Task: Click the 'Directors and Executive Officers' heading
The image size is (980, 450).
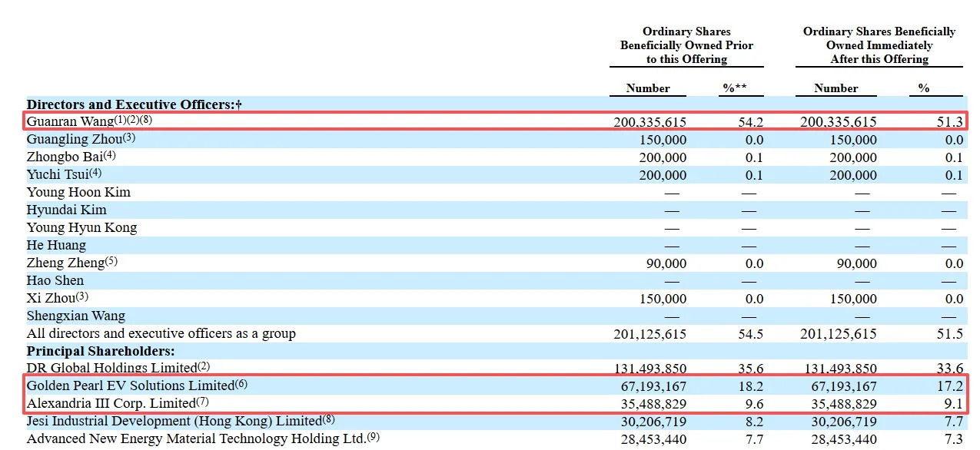Action: (135, 104)
